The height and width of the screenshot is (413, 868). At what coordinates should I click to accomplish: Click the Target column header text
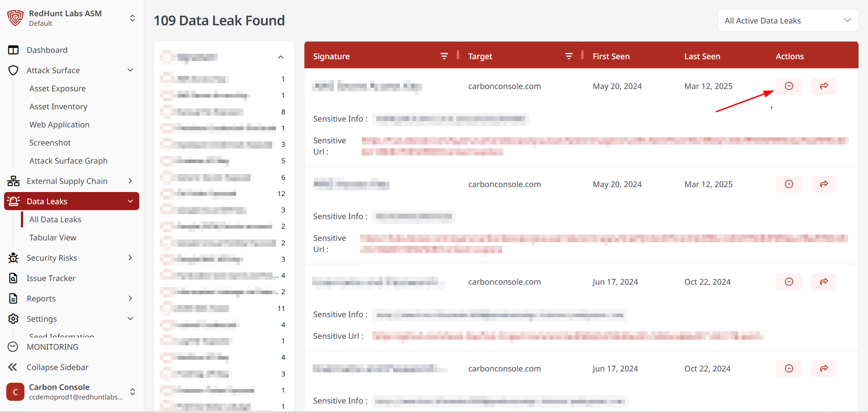[480, 56]
